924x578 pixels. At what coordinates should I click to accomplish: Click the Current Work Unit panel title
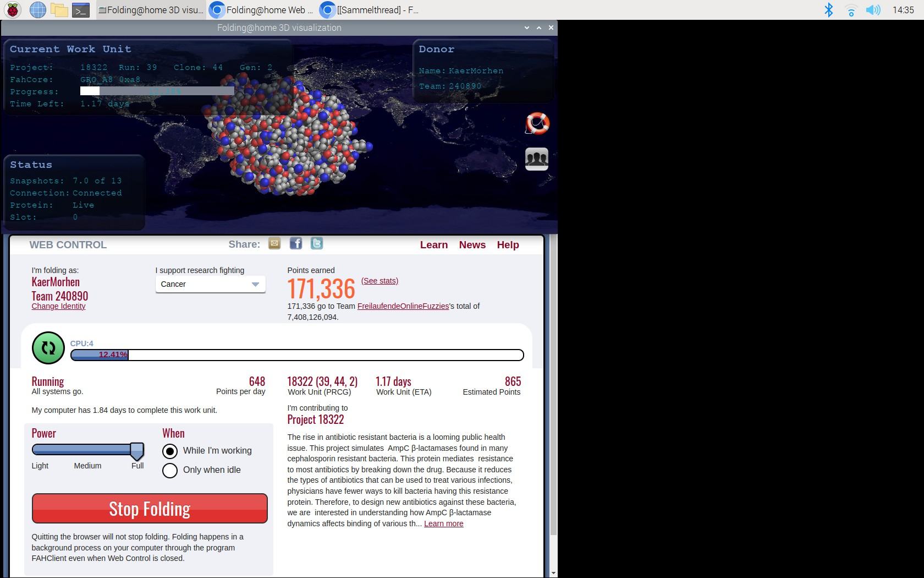[x=70, y=49]
